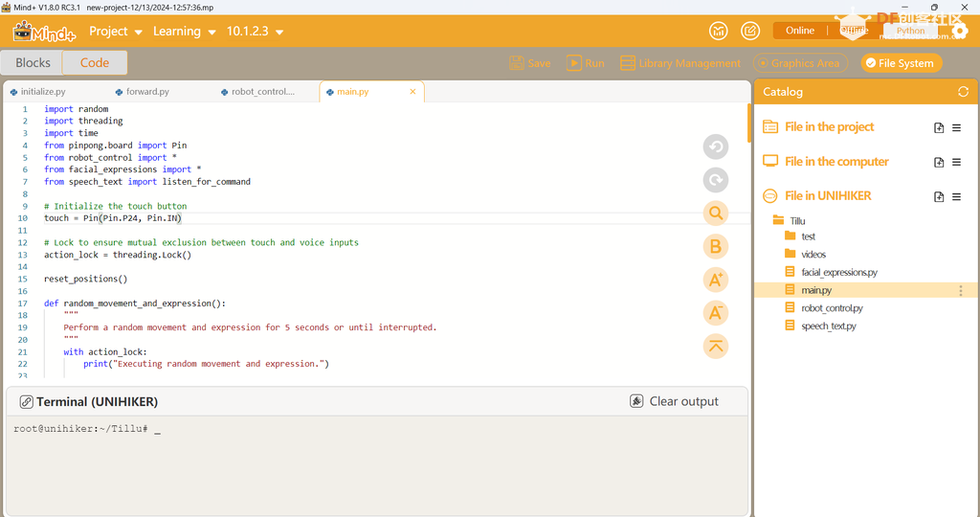Viewport: 980px width, 517px height.
Task: Open Library Management
Action: tap(680, 63)
